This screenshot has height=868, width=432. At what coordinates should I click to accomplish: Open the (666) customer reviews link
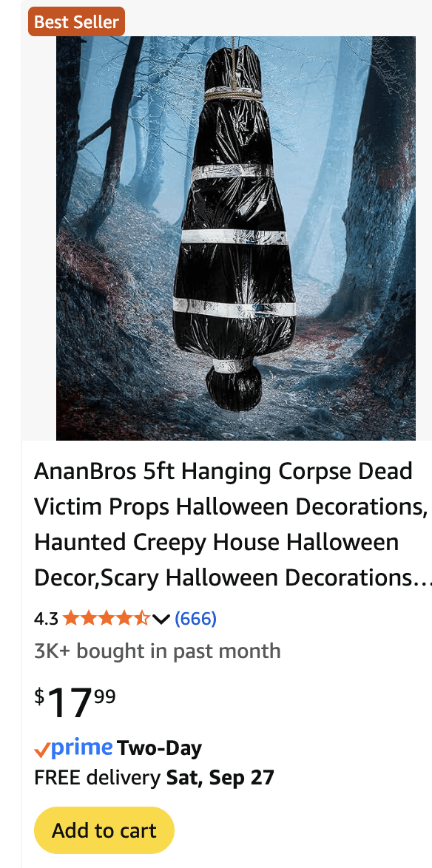click(x=195, y=618)
